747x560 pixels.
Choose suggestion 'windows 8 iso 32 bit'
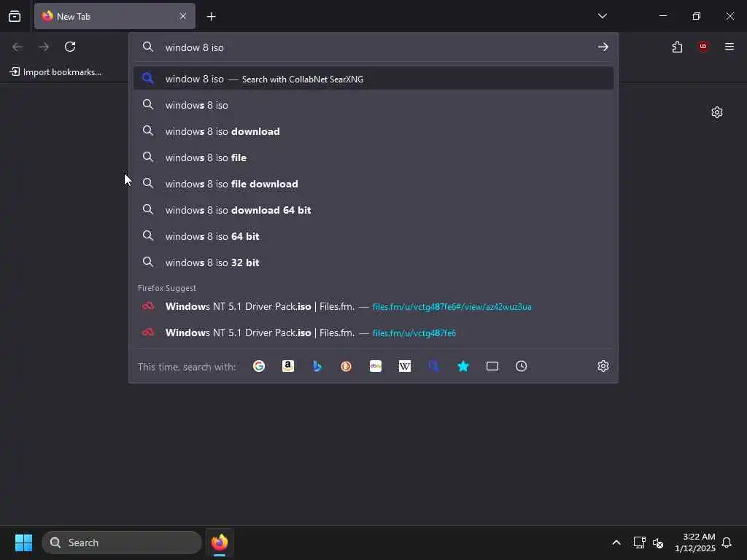coord(373,262)
